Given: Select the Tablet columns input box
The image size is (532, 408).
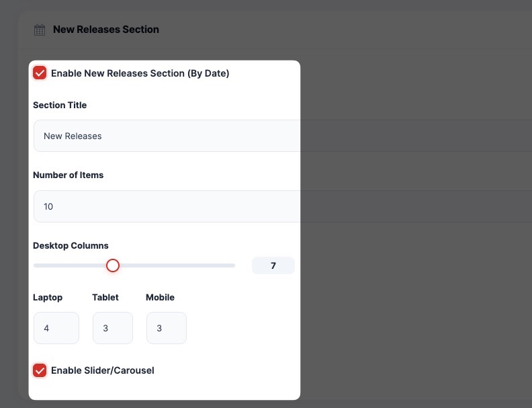Looking at the screenshot, I should click(x=113, y=328).
